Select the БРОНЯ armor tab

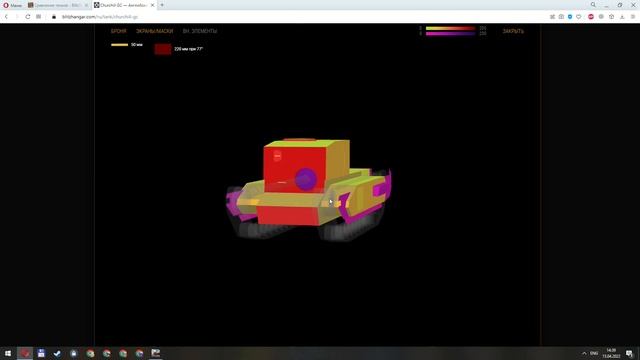click(x=119, y=31)
